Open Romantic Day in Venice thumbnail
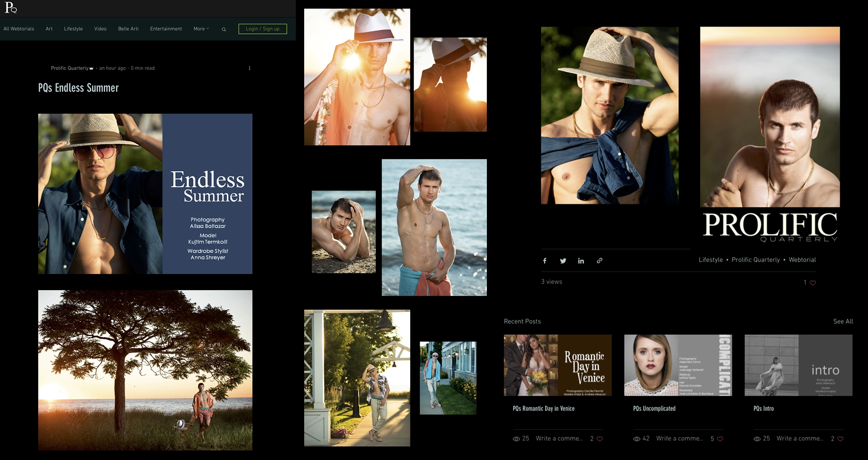 pyautogui.click(x=558, y=365)
